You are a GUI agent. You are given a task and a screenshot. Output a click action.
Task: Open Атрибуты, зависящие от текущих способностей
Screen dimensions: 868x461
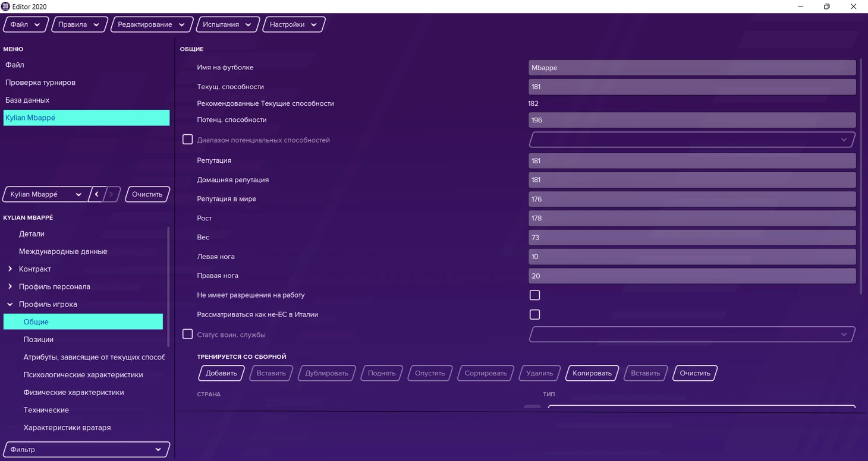[94, 357]
